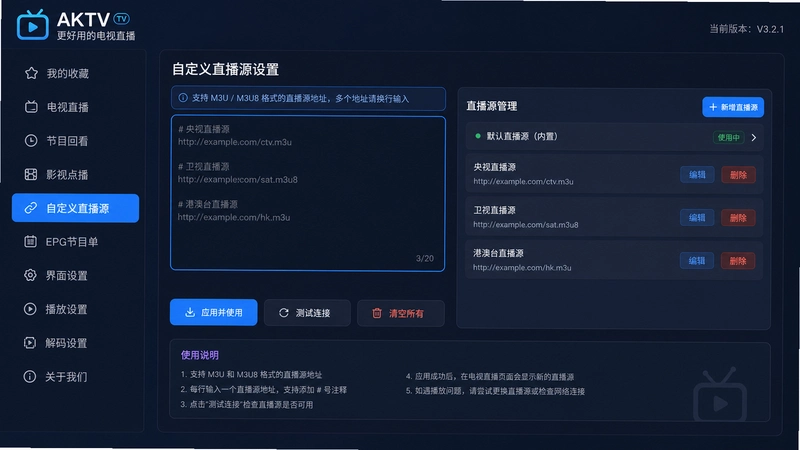
Task: Edit the 港澳台直播源 entry
Action: [696, 261]
